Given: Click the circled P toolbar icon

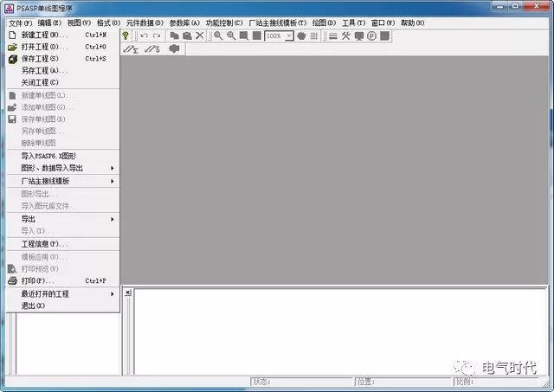Looking at the screenshot, I should [x=371, y=35].
